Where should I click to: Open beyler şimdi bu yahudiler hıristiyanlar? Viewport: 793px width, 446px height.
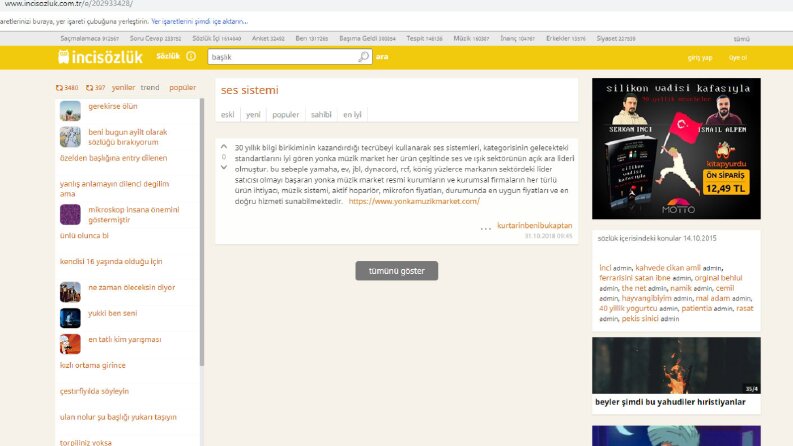click(x=670, y=402)
